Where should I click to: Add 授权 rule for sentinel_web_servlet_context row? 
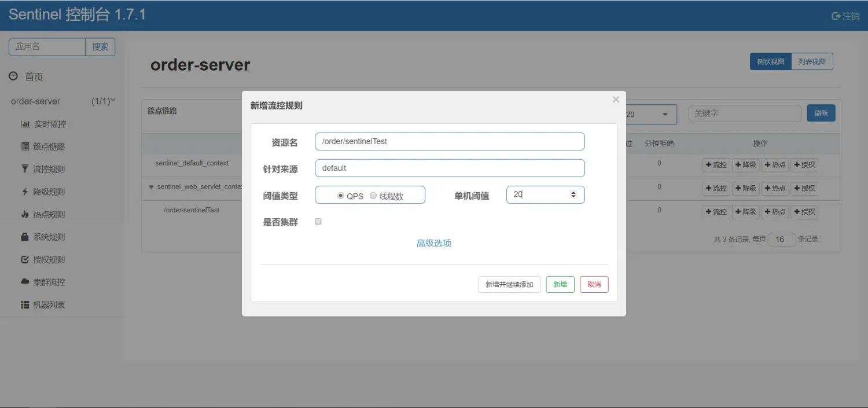804,188
